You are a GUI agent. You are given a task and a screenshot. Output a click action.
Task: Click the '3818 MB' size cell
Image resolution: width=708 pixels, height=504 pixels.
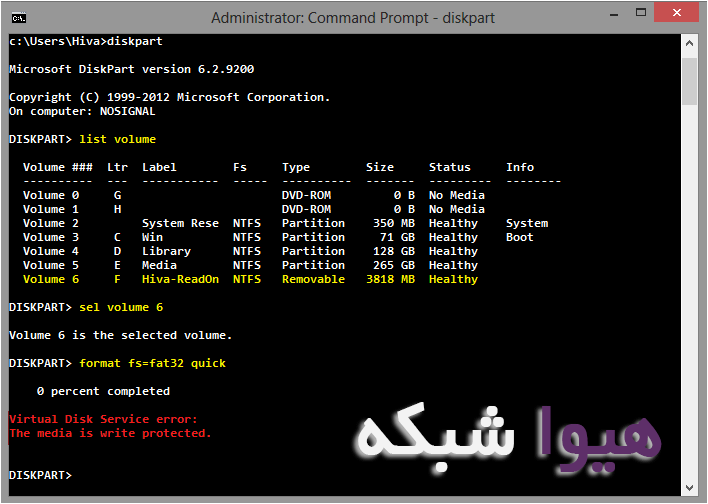tap(390, 279)
